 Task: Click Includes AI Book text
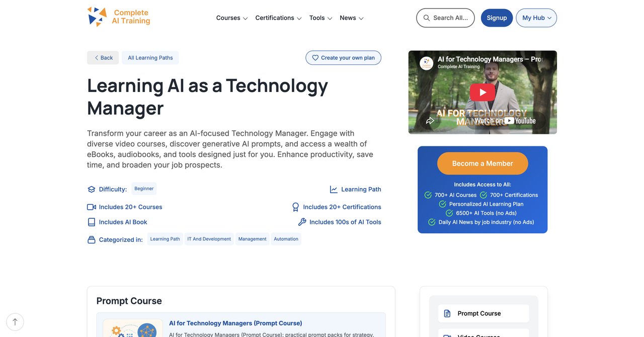pos(123,222)
